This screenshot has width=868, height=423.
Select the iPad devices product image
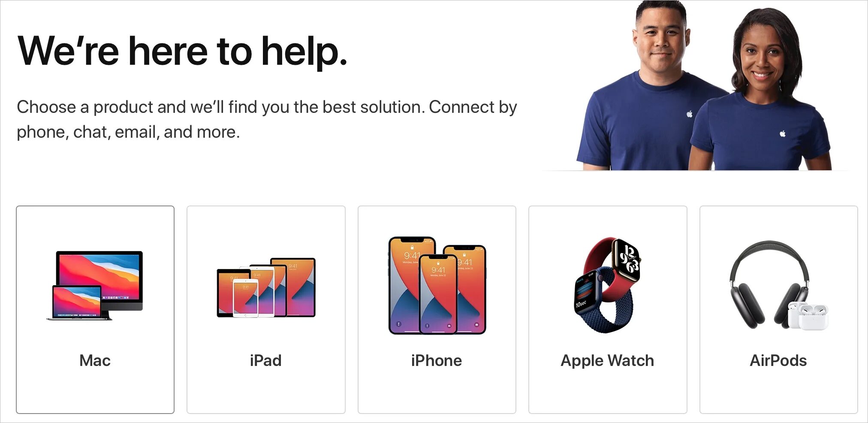tap(266, 287)
